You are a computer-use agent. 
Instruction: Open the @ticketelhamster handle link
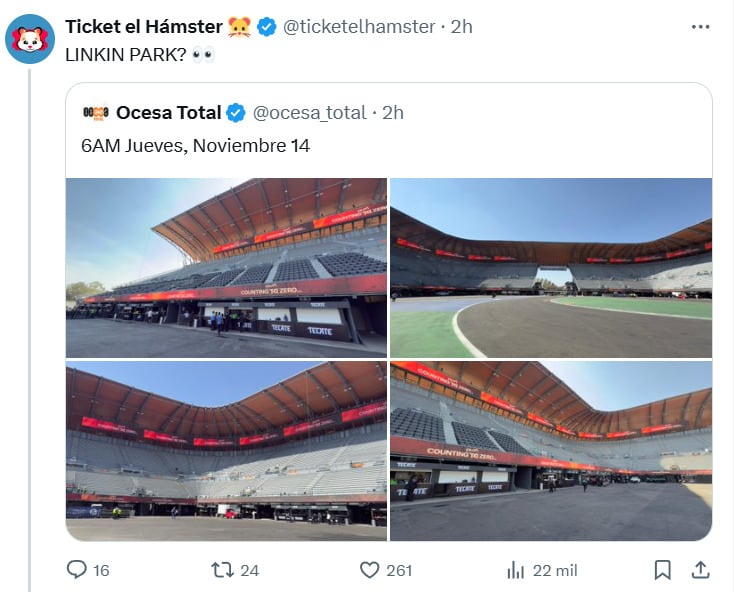pos(360,27)
